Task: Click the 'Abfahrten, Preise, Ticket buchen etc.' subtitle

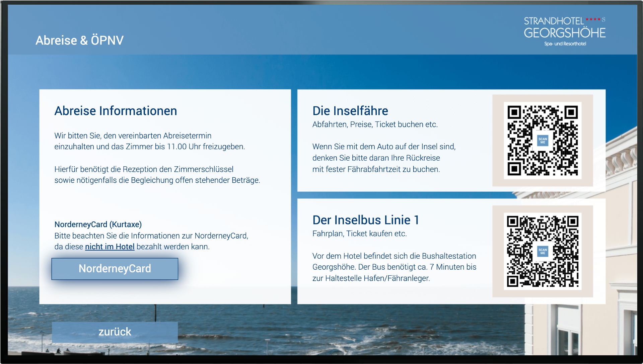Action: tap(375, 124)
